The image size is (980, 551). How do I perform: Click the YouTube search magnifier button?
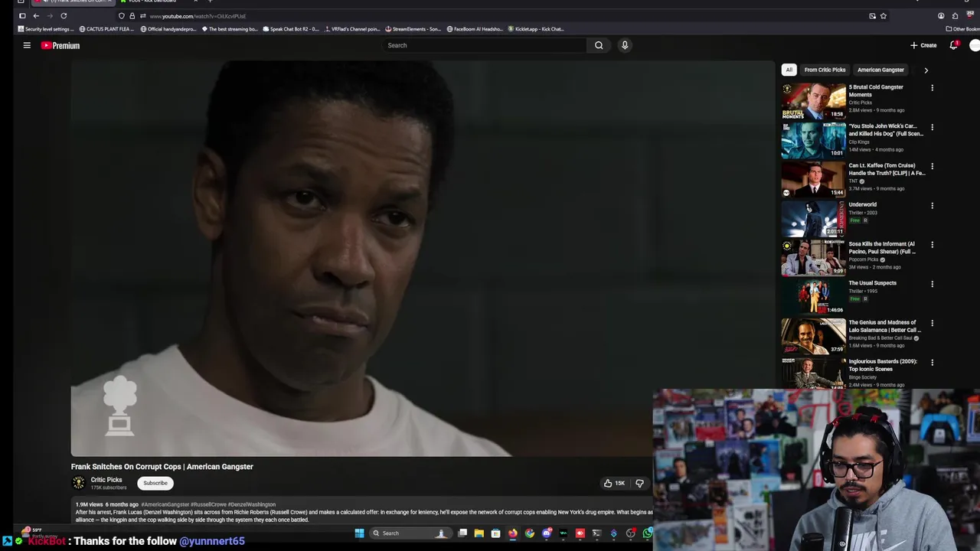pos(599,45)
